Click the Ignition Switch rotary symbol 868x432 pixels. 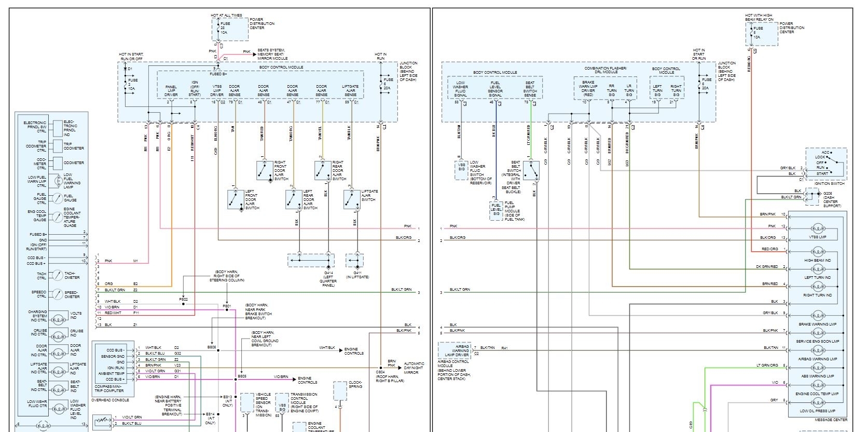click(x=825, y=164)
